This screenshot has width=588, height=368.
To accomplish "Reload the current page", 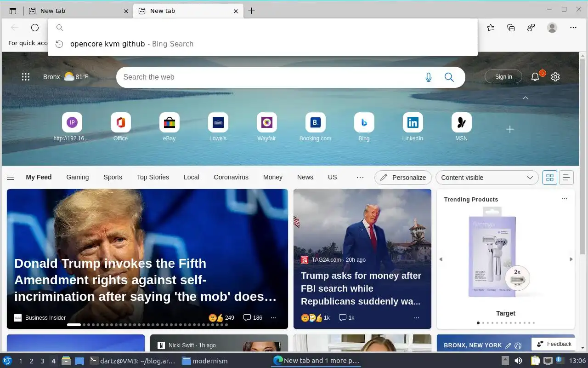I will tap(35, 28).
